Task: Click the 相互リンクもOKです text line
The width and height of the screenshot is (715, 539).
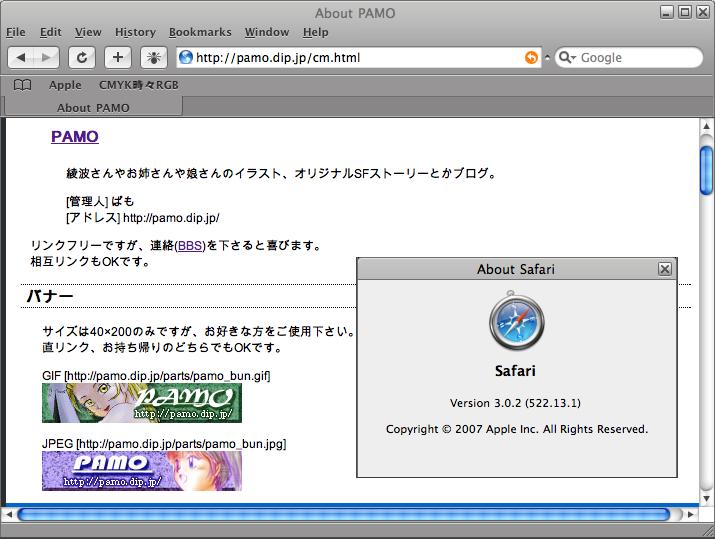Action: click(x=90, y=262)
